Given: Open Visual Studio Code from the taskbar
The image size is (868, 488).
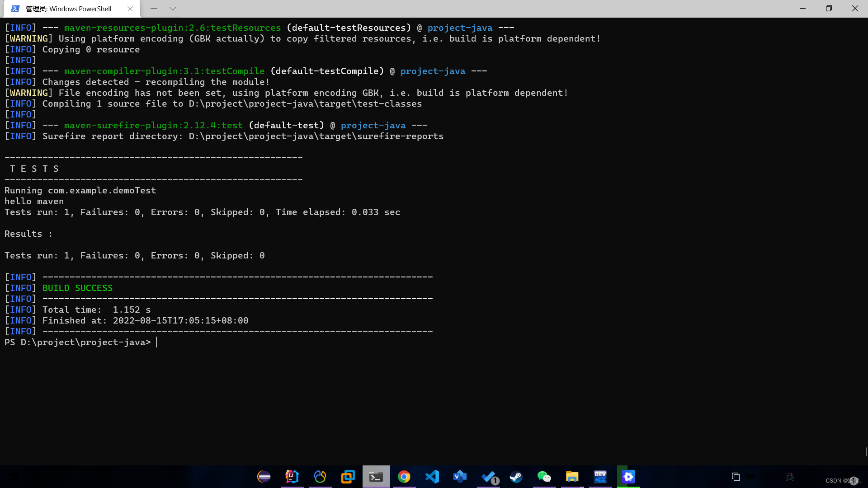Looking at the screenshot, I should tap(432, 477).
